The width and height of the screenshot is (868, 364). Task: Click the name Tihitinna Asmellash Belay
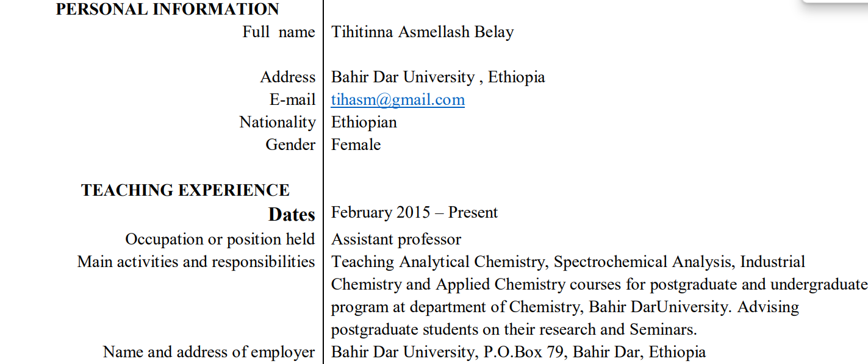click(422, 32)
